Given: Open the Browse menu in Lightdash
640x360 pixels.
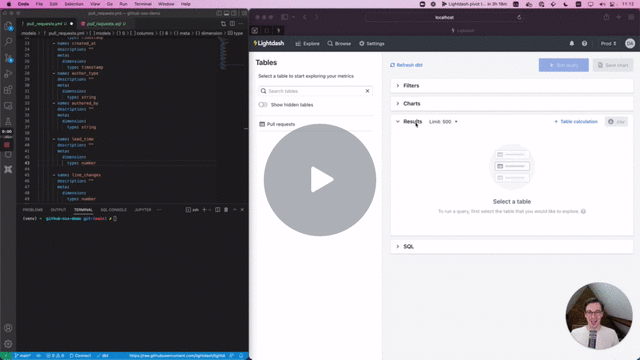Looking at the screenshot, I should tap(339, 44).
